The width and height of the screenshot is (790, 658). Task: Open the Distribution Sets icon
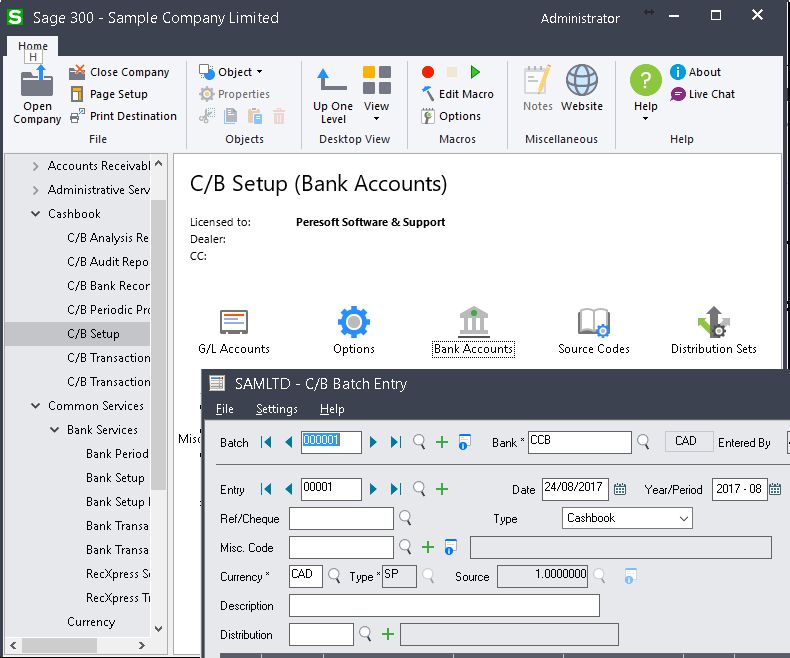coord(713,322)
